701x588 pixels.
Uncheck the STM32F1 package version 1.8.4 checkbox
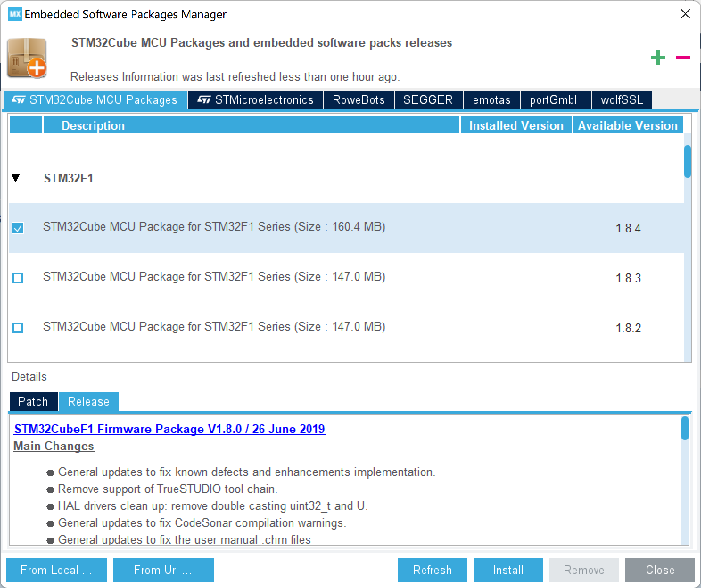(x=18, y=228)
